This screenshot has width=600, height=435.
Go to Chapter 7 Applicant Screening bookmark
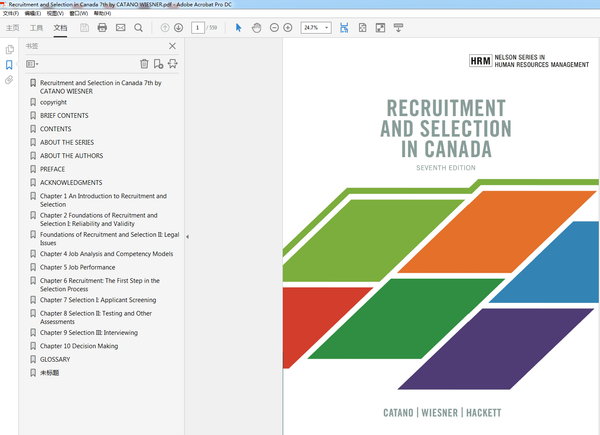[98, 300]
